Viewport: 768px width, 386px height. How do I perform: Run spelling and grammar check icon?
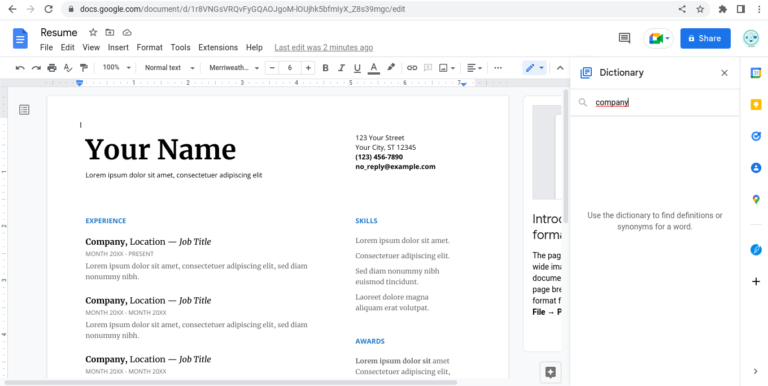68,68
